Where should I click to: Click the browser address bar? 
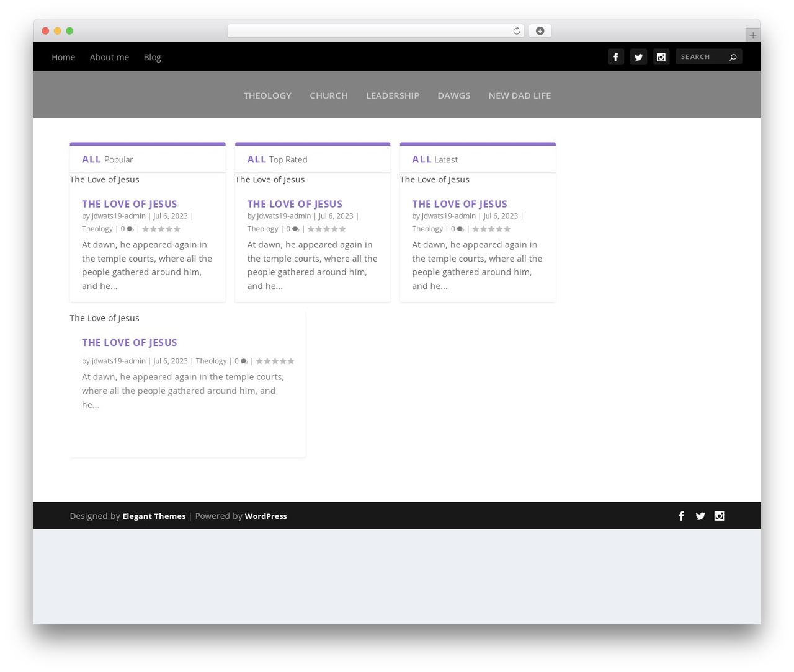coord(376,31)
